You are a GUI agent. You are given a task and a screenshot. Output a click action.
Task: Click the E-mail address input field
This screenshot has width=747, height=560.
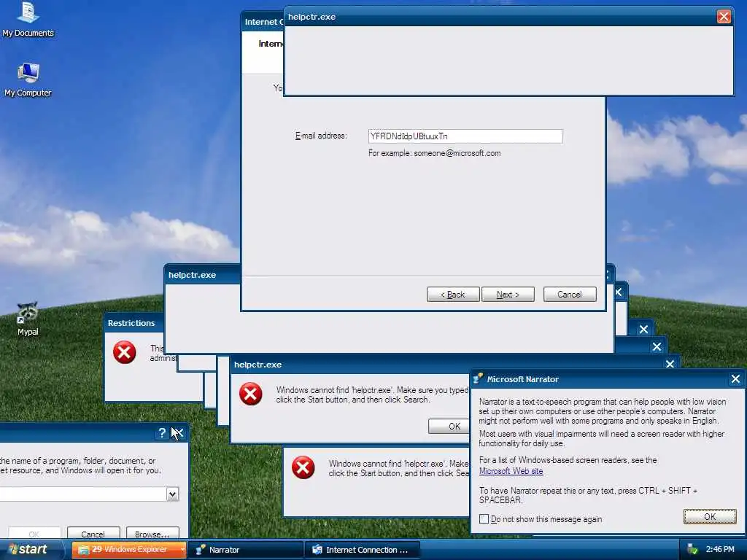point(465,136)
